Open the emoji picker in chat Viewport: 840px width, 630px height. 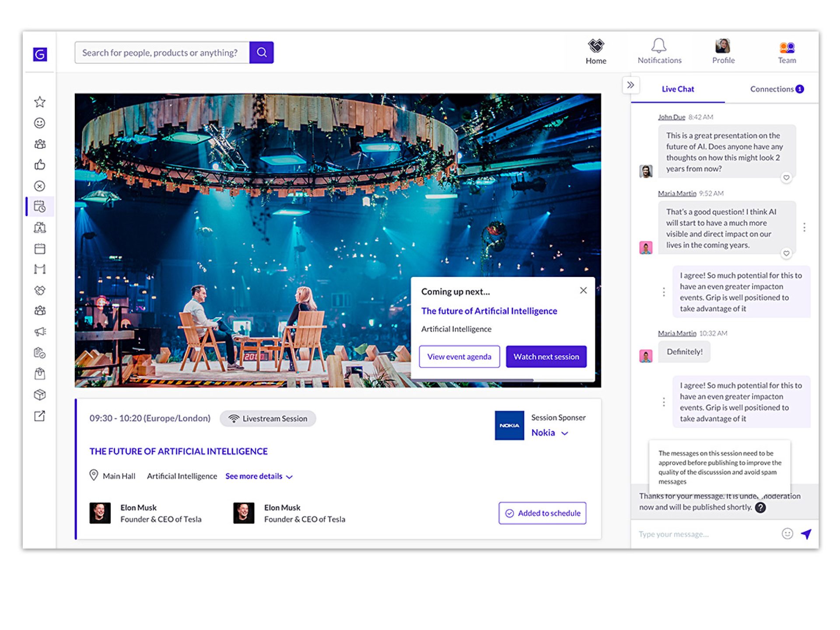point(787,534)
